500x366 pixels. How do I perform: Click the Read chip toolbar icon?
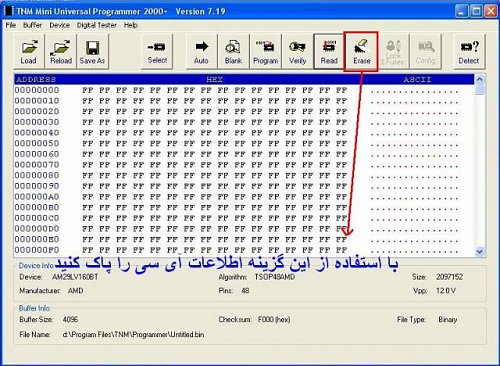pyautogui.click(x=329, y=51)
